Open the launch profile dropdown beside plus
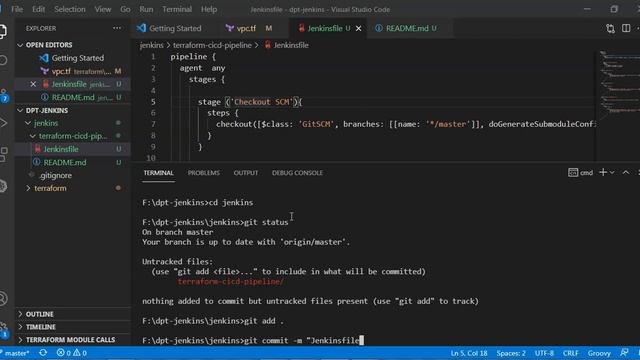 (x=612, y=173)
